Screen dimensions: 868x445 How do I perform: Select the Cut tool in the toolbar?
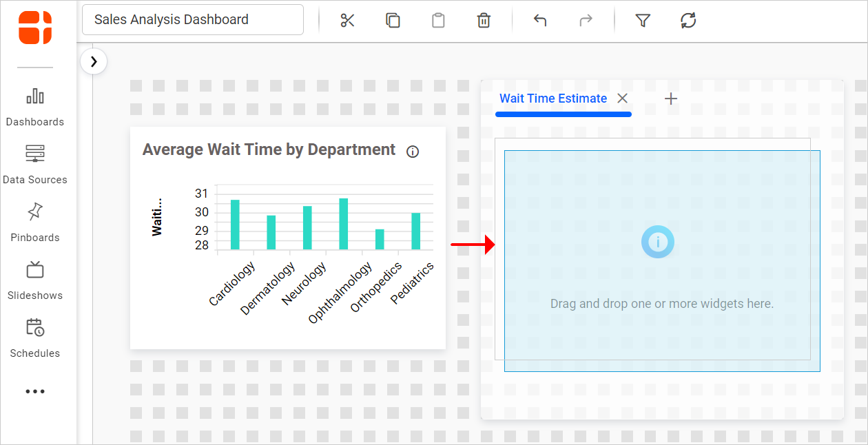(x=347, y=21)
